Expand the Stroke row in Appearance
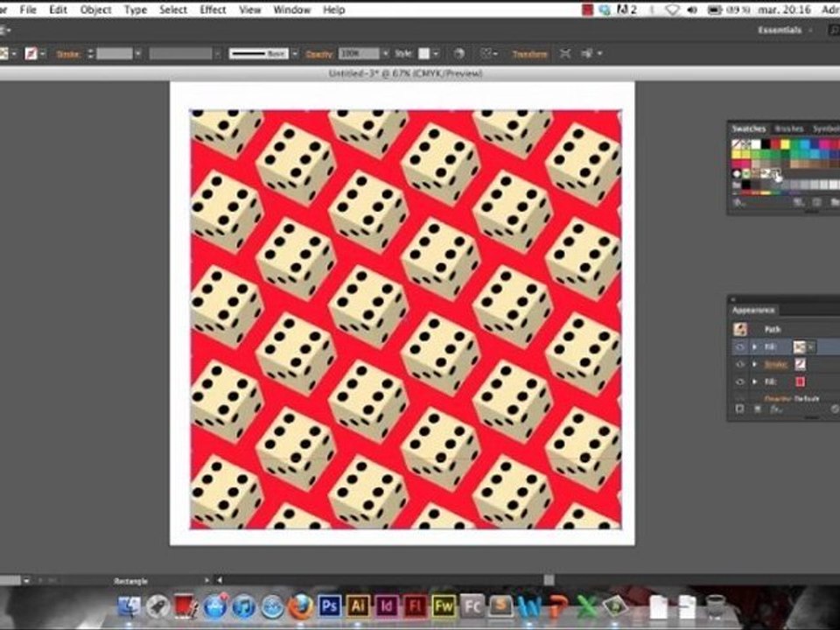 [x=755, y=364]
